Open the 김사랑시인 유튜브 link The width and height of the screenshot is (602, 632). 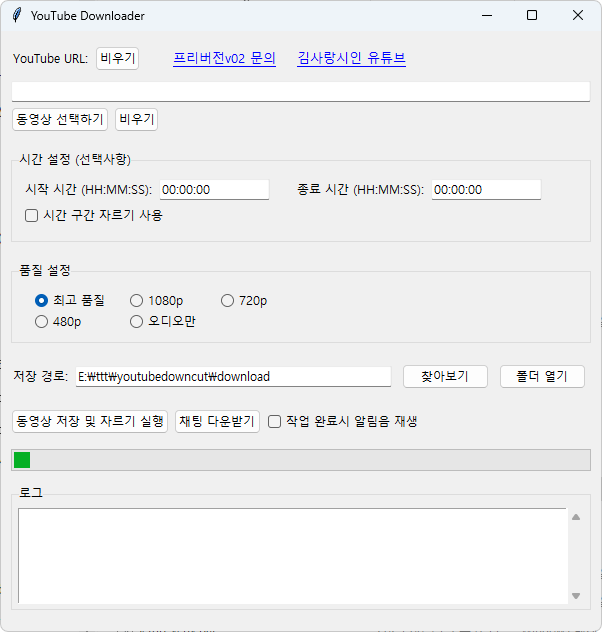(351, 58)
